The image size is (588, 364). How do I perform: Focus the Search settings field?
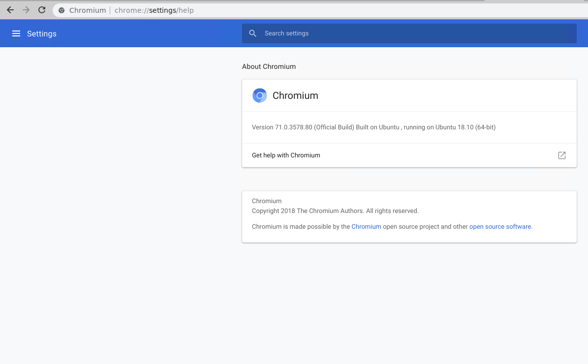[409, 33]
